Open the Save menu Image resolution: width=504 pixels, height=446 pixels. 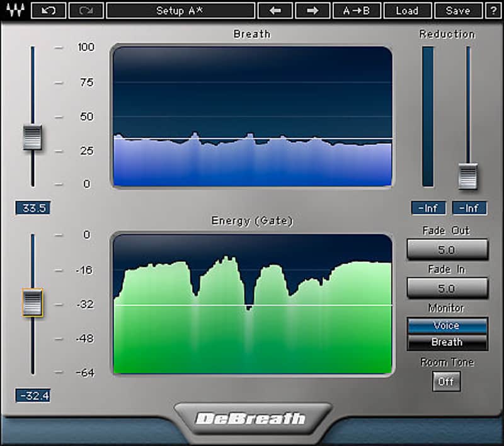[458, 11]
